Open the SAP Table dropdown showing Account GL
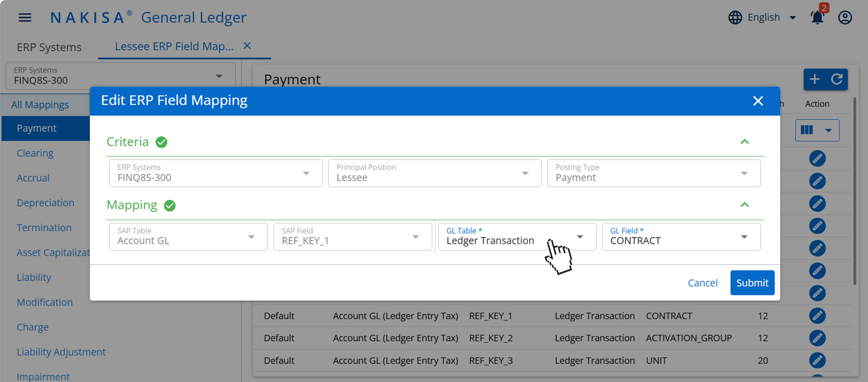The height and width of the screenshot is (382, 868). [x=251, y=237]
